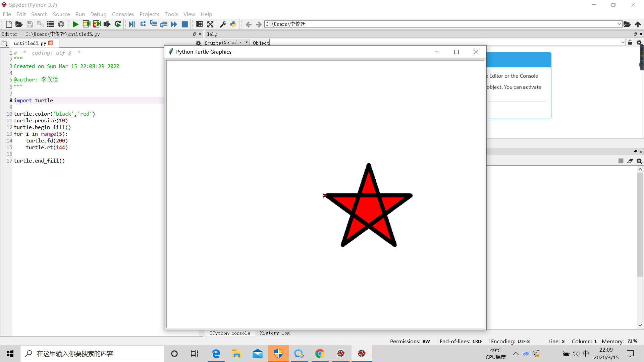Click Run current cell icon

pos(86,24)
